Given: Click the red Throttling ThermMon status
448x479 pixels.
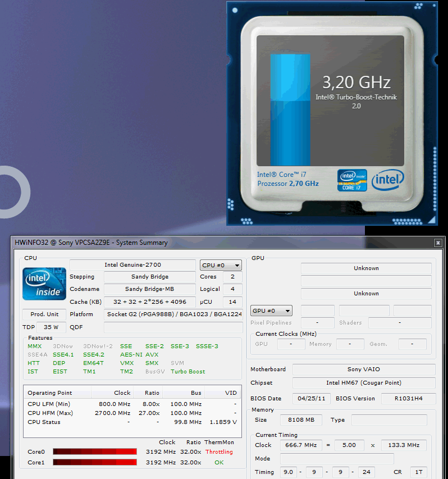Looking at the screenshot, I should click(x=219, y=451).
